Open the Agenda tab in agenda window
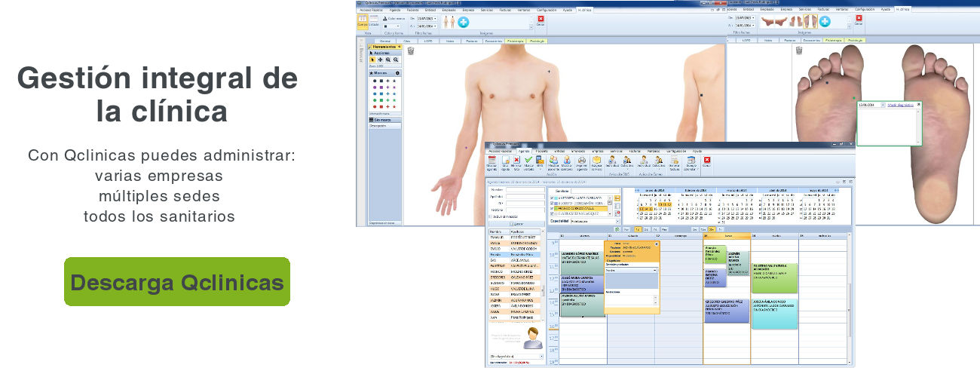This screenshot has width=980, height=377. [524, 151]
